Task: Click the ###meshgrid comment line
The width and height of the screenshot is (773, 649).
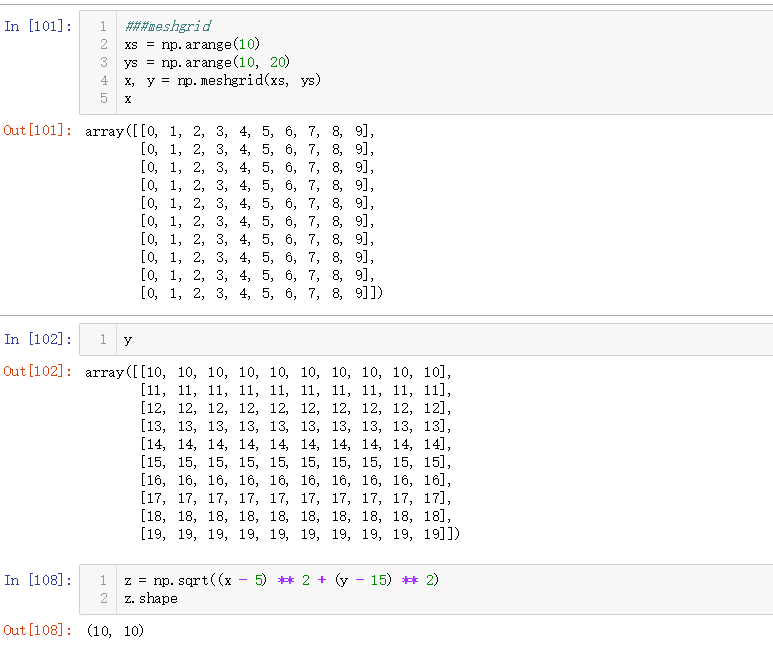Action: click(168, 26)
